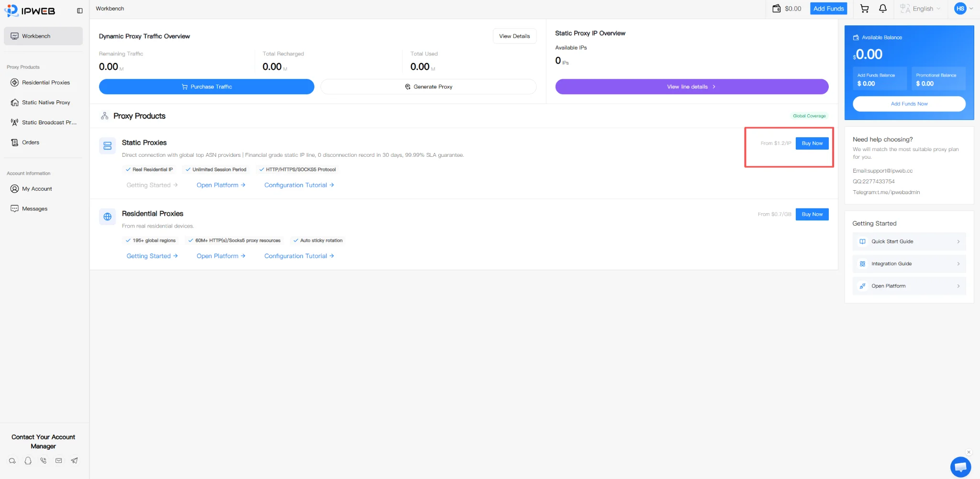Screen dimensions: 980x479
Task: Open My Account in the sidebar
Action: (x=43, y=189)
